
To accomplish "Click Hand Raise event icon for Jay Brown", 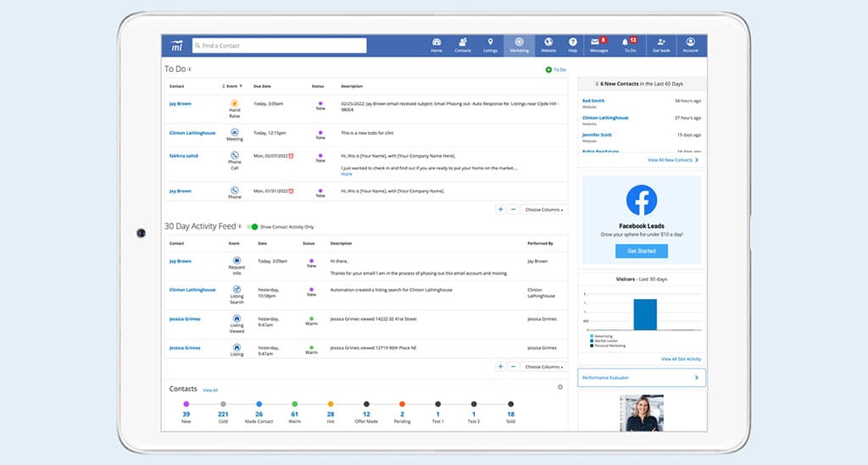I will [x=235, y=102].
